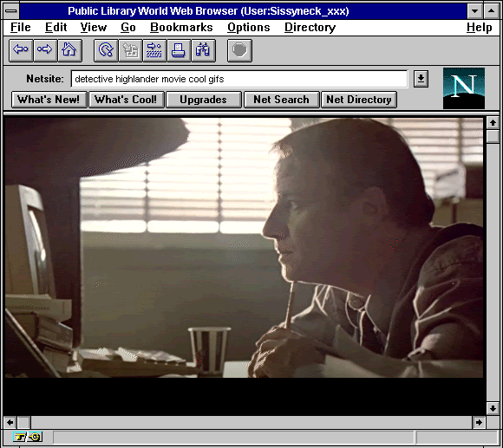Viewport: 503px width, 448px height.
Task: Reload the page with the Reload icon
Action: [x=106, y=50]
